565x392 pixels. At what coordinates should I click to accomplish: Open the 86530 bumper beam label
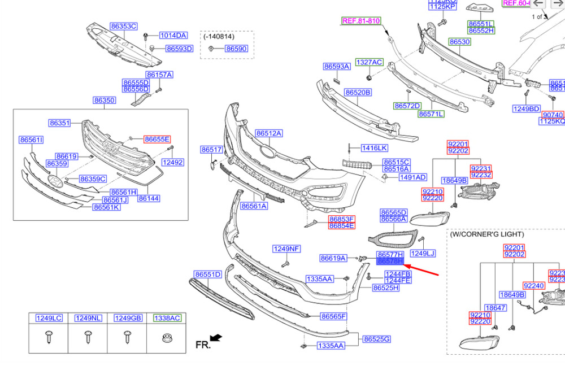(x=460, y=42)
